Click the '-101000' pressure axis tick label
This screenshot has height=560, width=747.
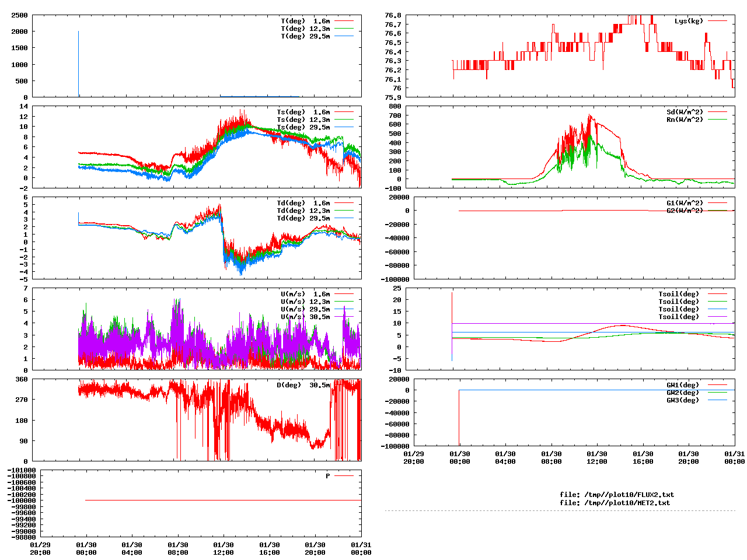click(x=22, y=470)
